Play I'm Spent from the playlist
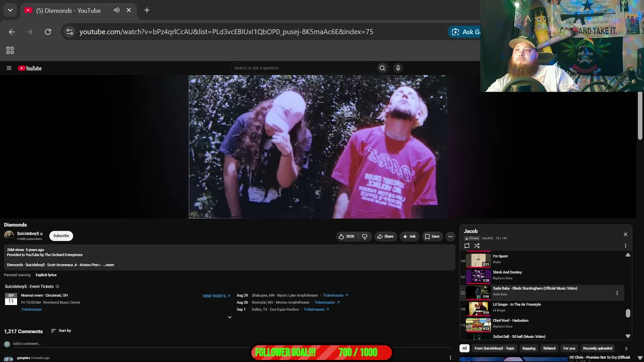This screenshot has width=644, height=362. click(541, 260)
